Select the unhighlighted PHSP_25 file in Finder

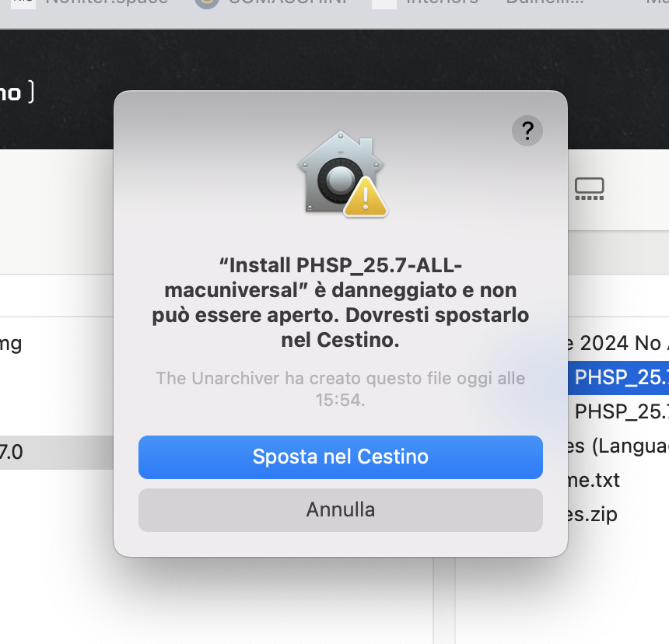[618, 411]
